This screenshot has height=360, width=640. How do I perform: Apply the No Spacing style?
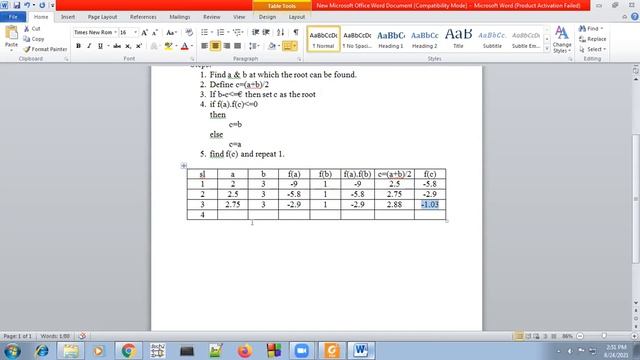357,40
